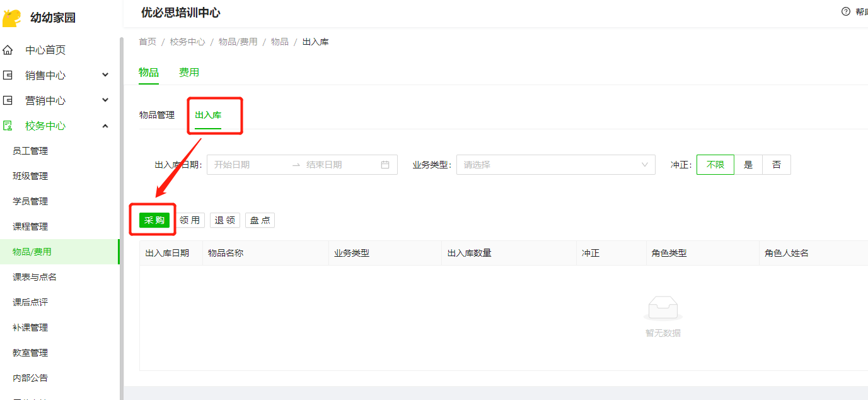Click the 营销中心 sidebar icon
The height and width of the screenshot is (400, 868).
8,100
